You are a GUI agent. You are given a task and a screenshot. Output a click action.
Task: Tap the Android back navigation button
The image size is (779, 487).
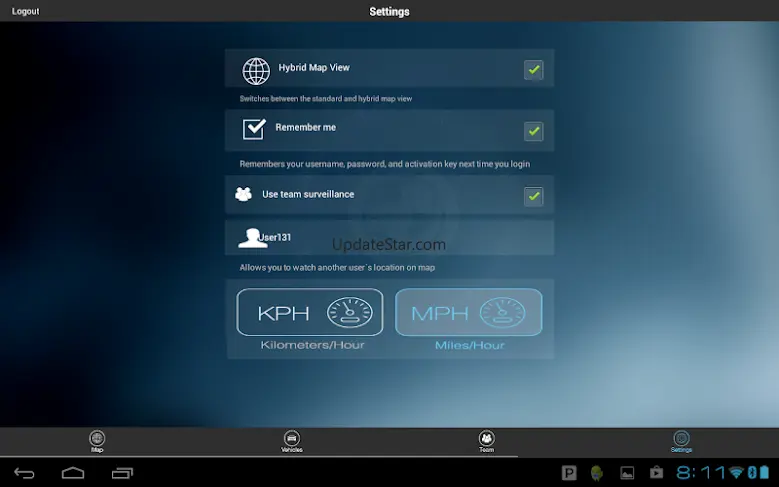click(24, 473)
